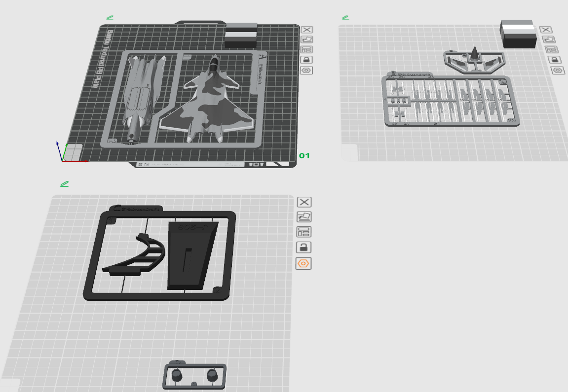Edit the name of the black stand plate
Image resolution: width=568 pixels, height=392 pixels.
(x=65, y=184)
